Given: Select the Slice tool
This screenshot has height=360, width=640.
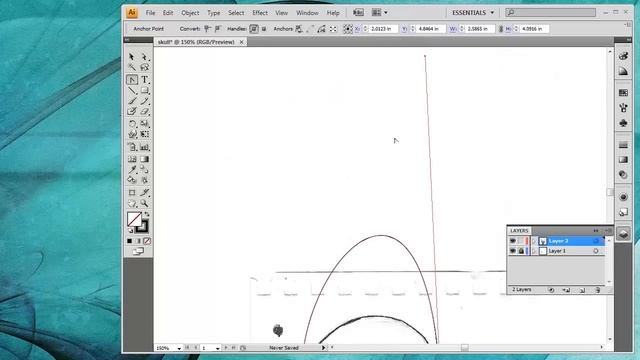Looking at the screenshot, I should tap(144, 192).
